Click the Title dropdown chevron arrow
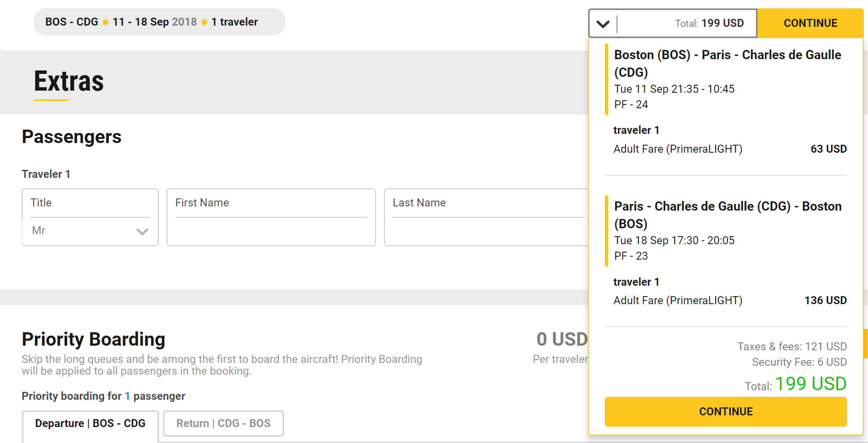868x443 pixels. point(142,231)
